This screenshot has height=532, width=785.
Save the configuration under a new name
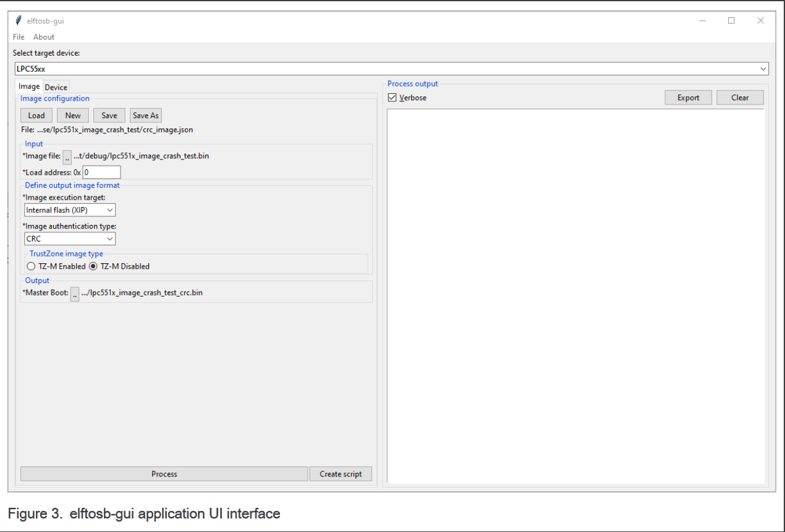tap(145, 115)
